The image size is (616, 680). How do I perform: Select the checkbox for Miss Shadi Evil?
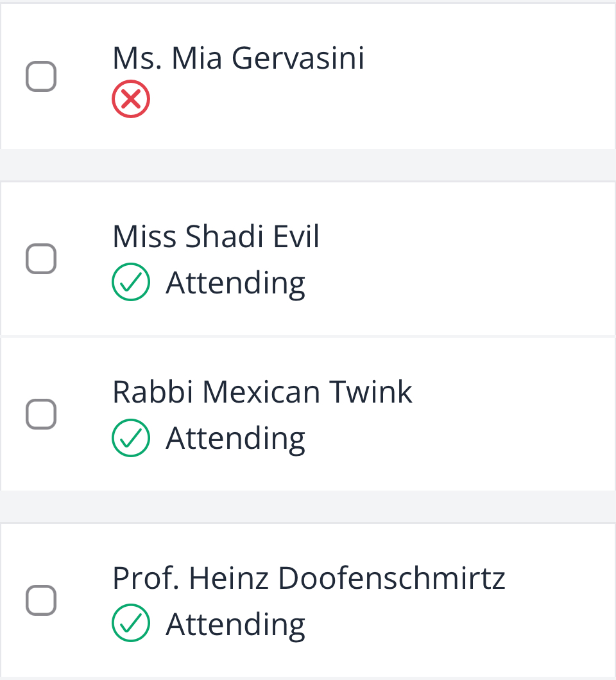point(41,259)
